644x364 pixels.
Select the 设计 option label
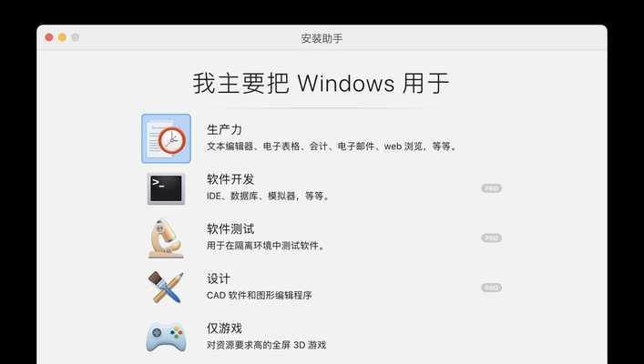point(219,278)
